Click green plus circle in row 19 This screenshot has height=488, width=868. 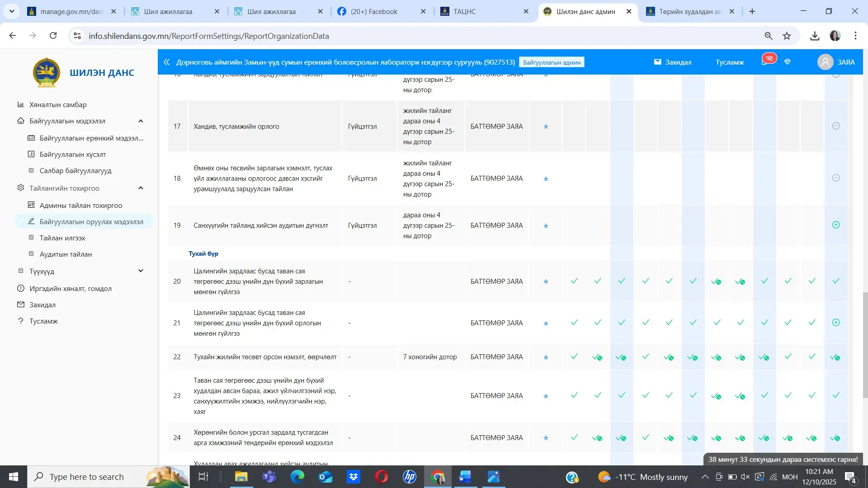[836, 225]
